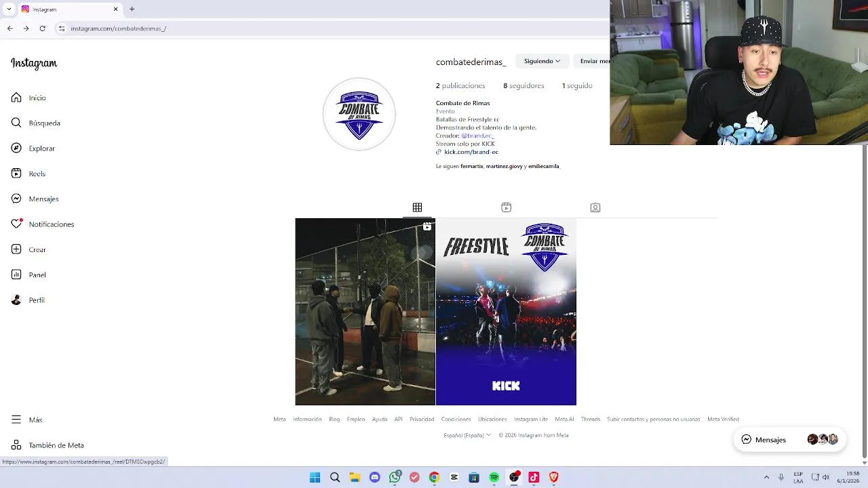Image resolution: width=868 pixels, height=488 pixels.
Task: Click the browser forward arrow
Action: [x=26, y=28]
